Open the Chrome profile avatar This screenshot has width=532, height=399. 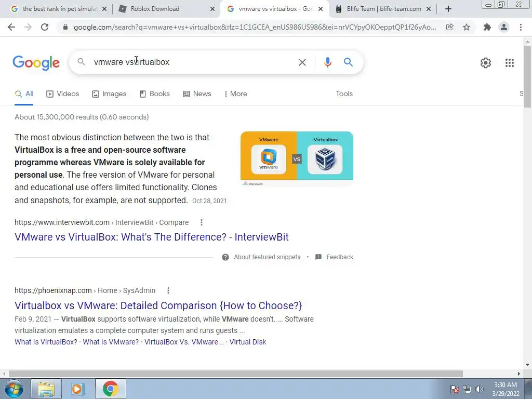pyautogui.click(x=504, y=27)
